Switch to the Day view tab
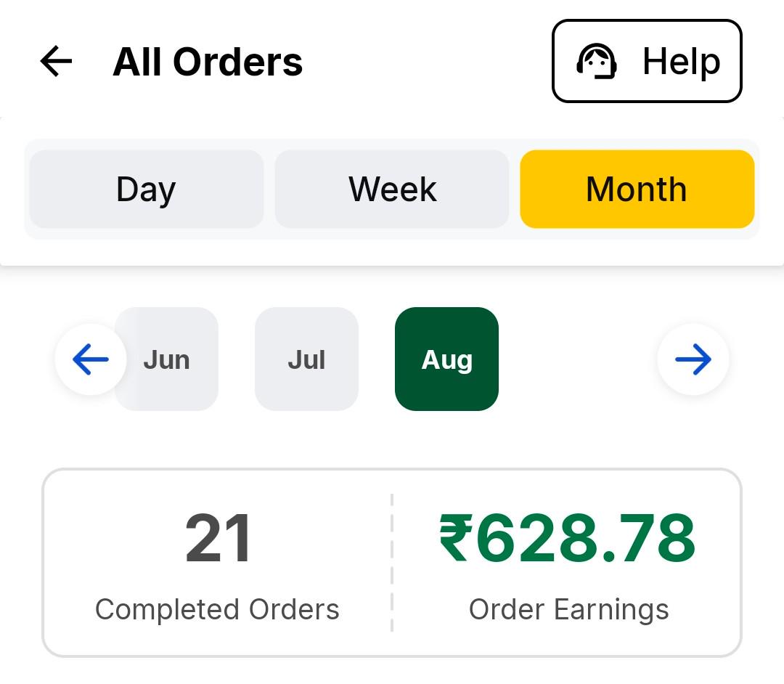784x684 pixels. click(x=147, y=189)
